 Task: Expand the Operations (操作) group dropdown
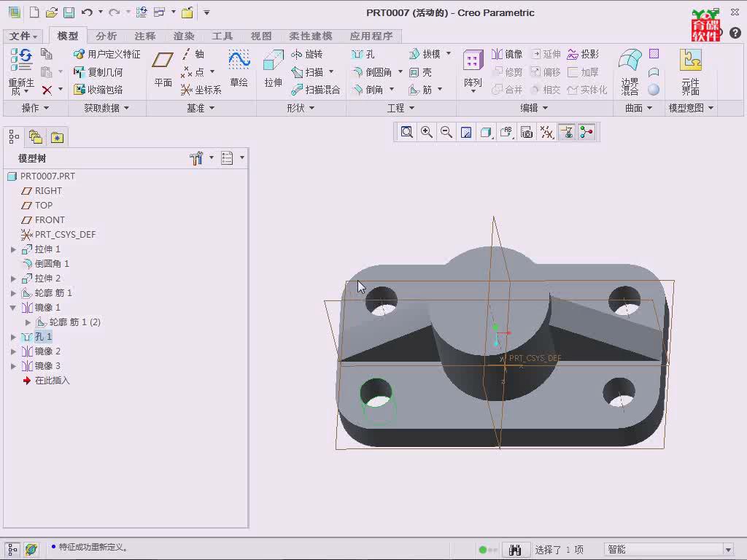(x=35, y=108)
